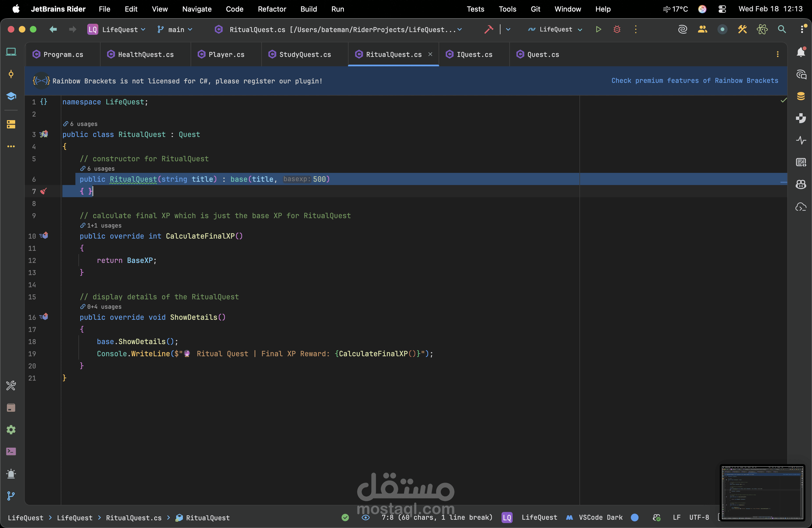Viewport: 812px width, 528px height.
Task: Click UTF-8 encoding in status bar
Action: 699,518
